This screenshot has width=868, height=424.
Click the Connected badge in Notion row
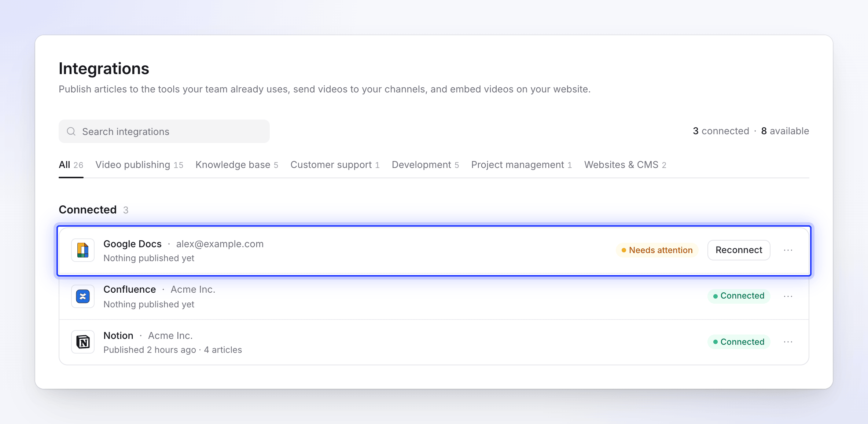[739, 342]
